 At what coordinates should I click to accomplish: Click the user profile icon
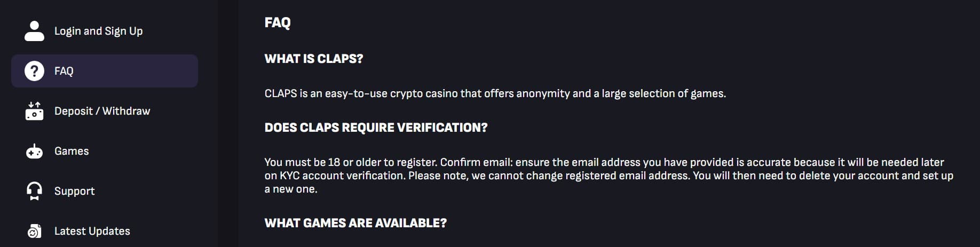35,31
